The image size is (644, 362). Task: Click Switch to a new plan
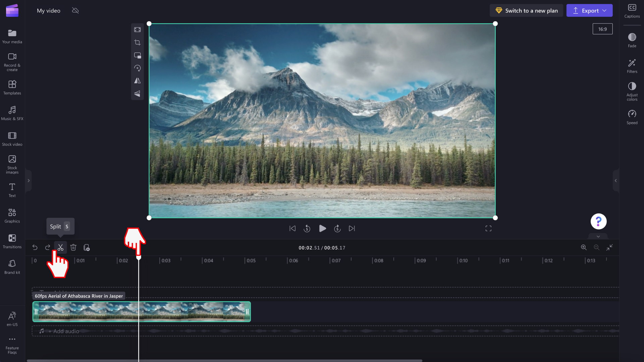coord(526,10)
